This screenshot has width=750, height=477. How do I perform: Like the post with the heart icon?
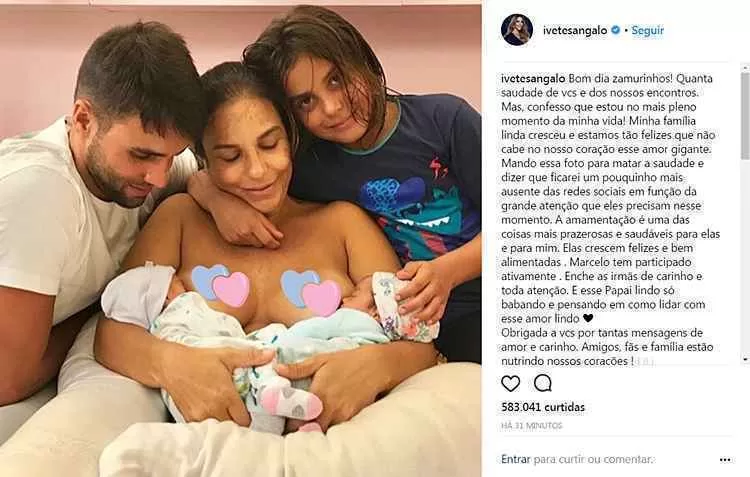click(510, 383)
